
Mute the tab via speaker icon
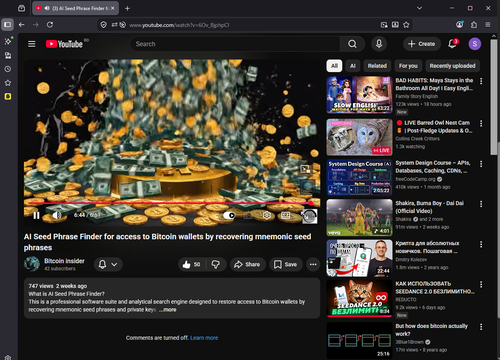click(47, 8)
